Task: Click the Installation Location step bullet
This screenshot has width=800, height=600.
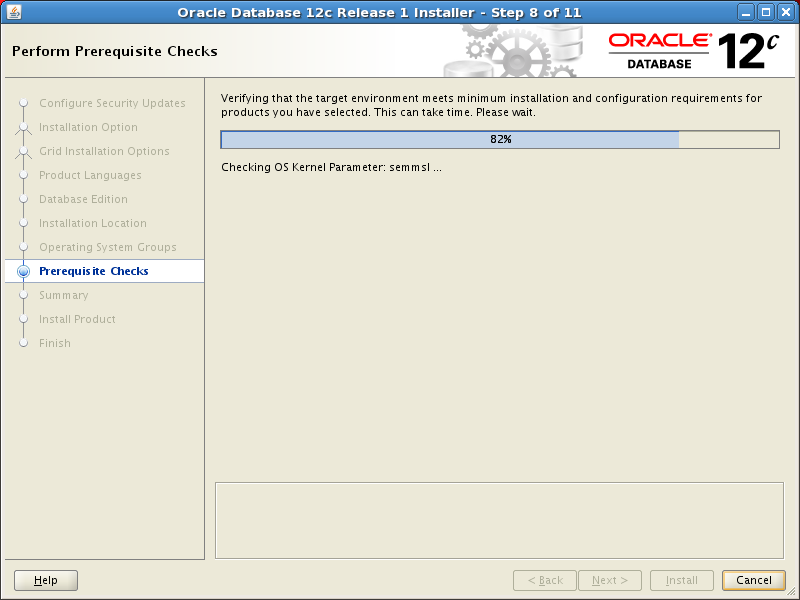Action: point(23,223)
